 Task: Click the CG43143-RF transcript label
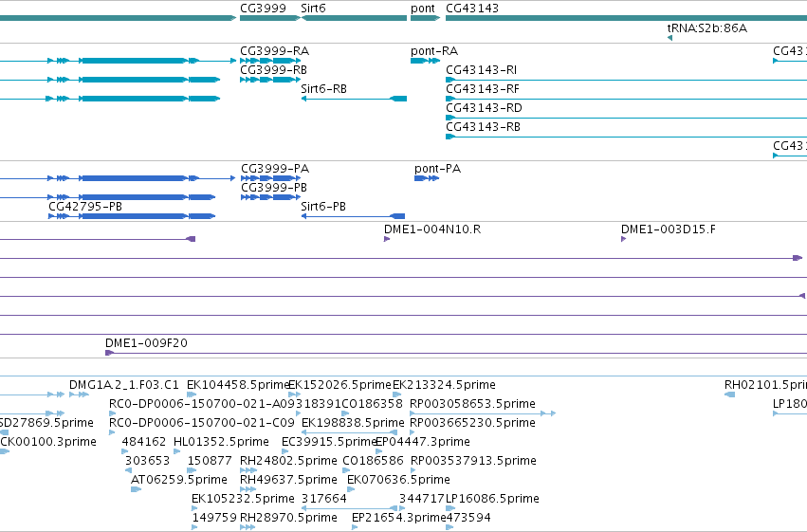(x=483, y=89)
